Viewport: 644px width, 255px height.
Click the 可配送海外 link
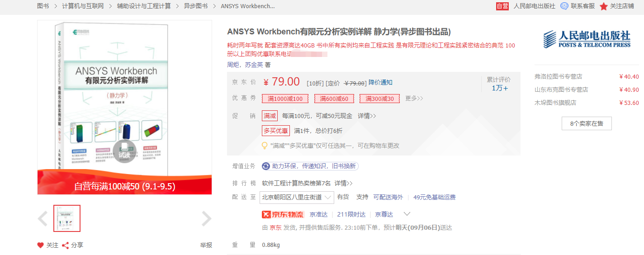388,197
